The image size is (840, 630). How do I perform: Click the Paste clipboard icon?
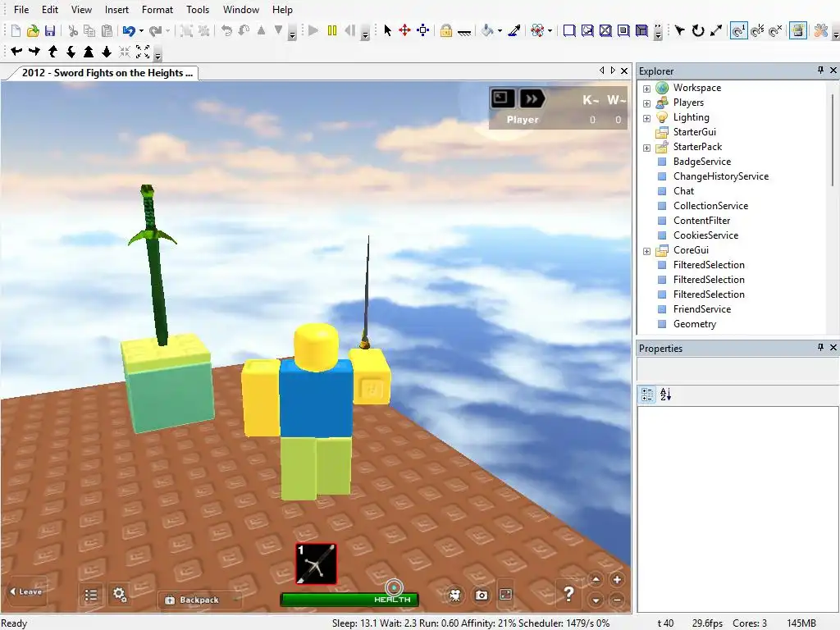click(x=107, y=30)
